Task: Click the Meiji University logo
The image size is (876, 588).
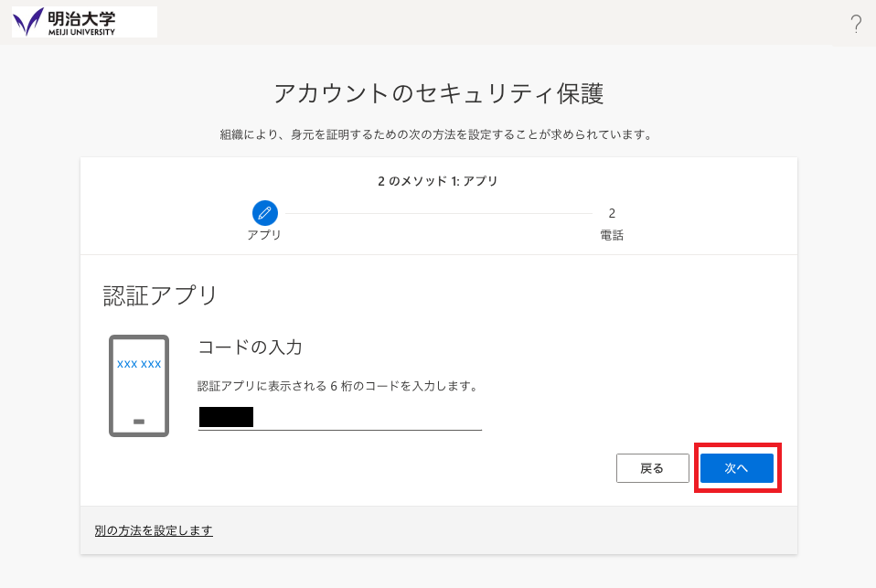Action: 84,22
